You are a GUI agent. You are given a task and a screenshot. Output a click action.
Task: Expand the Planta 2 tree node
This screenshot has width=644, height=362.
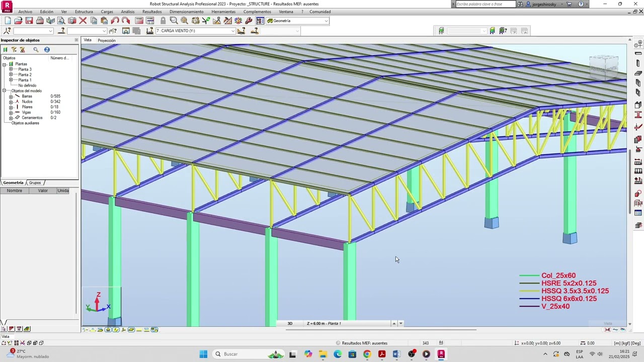point(11,74)
